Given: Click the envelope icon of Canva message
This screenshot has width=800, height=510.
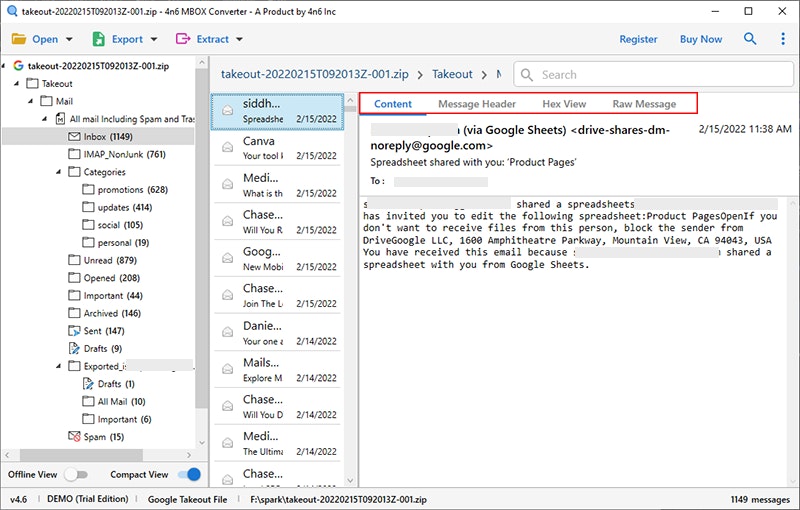Looking at the screenshot, I should 228,147.
